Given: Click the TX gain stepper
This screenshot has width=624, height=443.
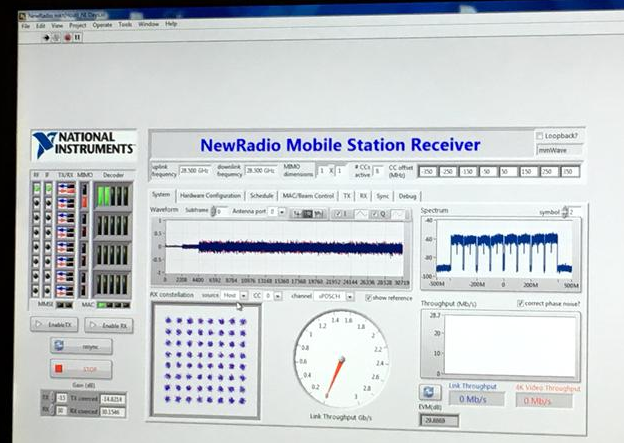Looking at the screenshot, I should [x=52, y=398].
